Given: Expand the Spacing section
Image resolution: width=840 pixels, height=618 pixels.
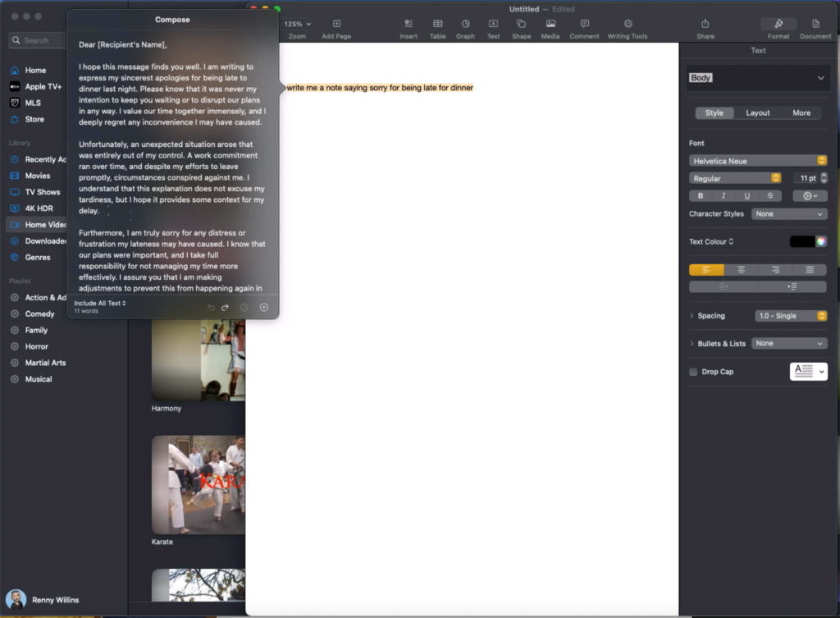Looking at the screenshot, I should click(692, 316).
